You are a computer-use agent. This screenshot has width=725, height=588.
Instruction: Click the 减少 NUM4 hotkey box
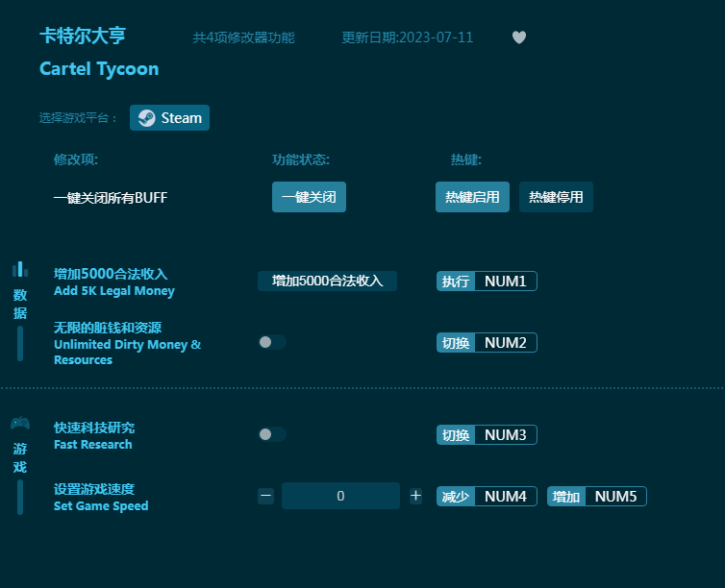click(487, 496)
